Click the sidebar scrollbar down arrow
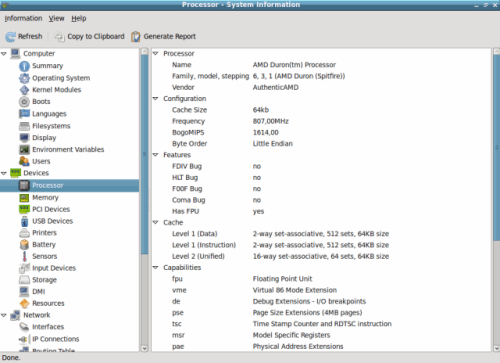This screenshot has width=500, height=363. [144, 348]
